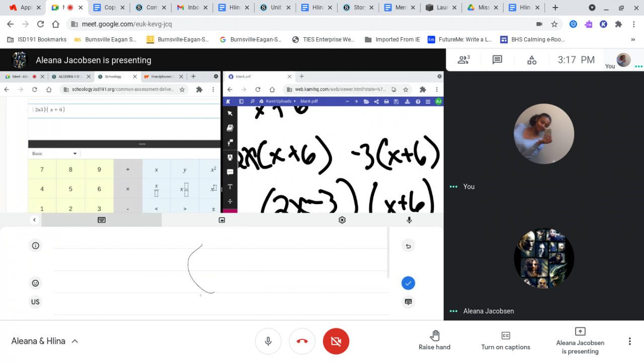Turn on captions

[x=506, y=340]
